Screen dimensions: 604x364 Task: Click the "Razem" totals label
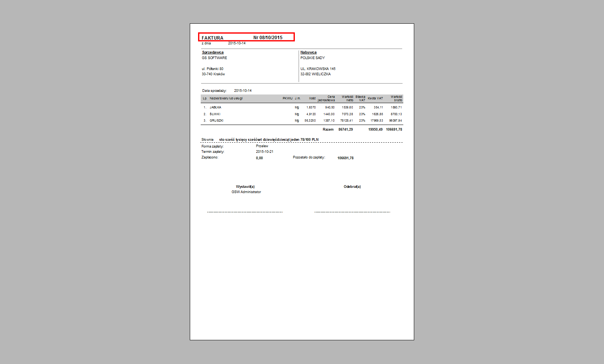(328, 129)
